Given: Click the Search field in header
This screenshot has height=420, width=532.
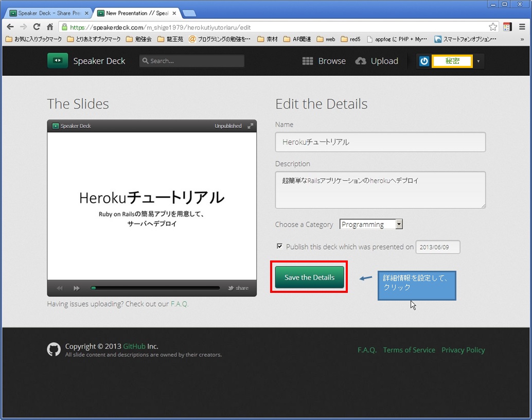Looking at the screenshot, I should pyautogui.click(x=192, y=61).
